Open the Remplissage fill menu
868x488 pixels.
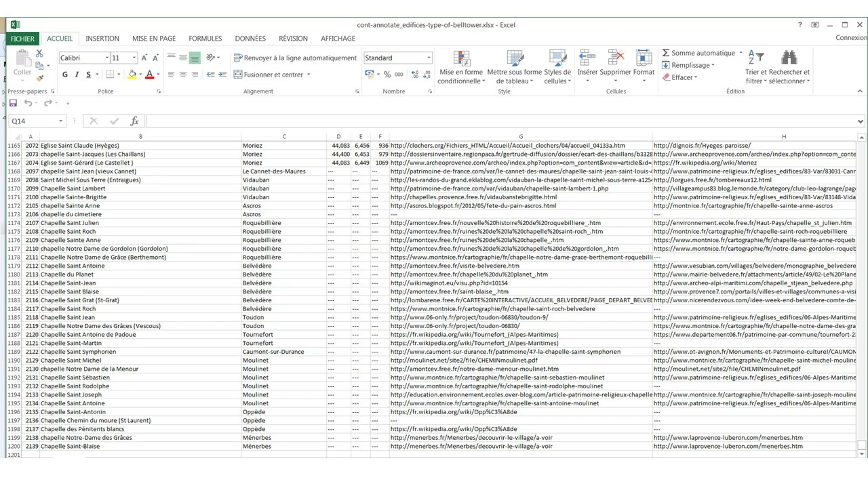[x=688, y=65]
